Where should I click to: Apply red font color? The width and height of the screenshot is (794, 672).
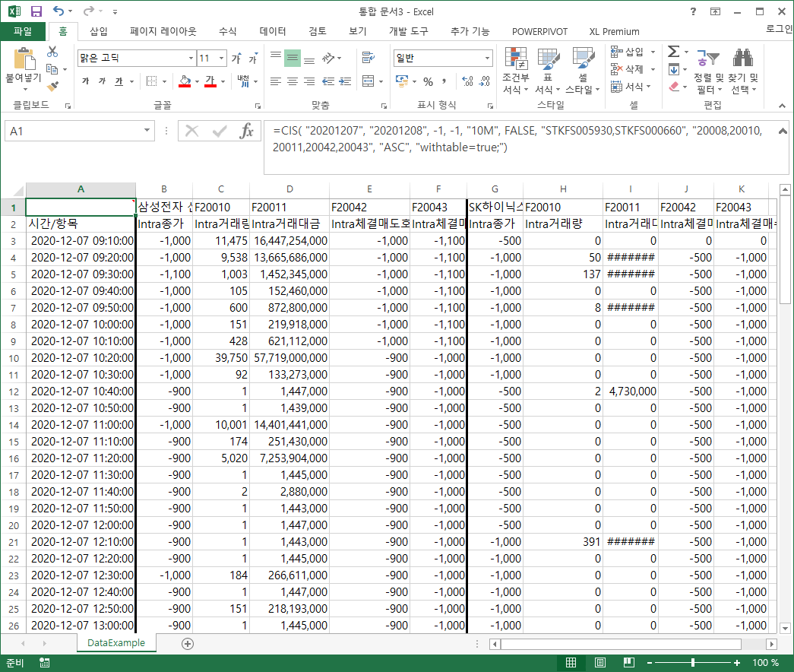(x=210, y=81)
